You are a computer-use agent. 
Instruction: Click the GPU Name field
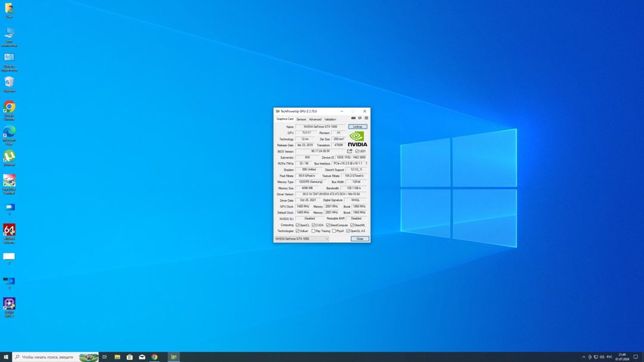coord(320,126)
